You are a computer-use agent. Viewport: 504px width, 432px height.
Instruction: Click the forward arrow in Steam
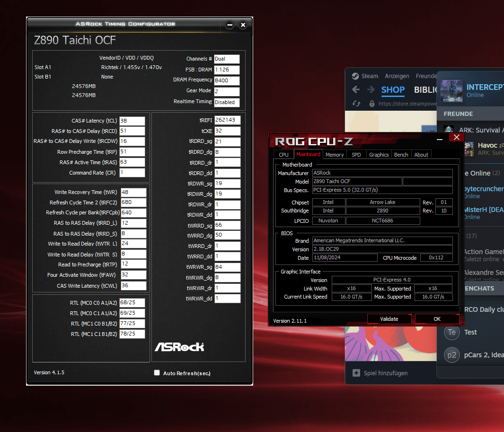click(x=371, y=89)
